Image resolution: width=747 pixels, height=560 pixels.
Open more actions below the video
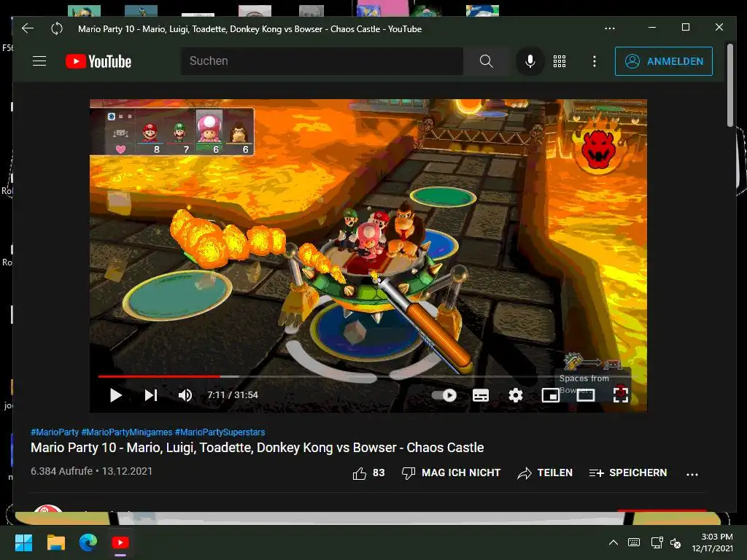click(x=692, y=474)
